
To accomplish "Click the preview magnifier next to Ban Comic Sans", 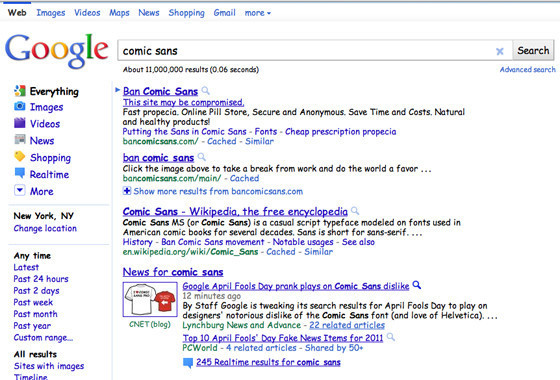I will pos(205,90).
